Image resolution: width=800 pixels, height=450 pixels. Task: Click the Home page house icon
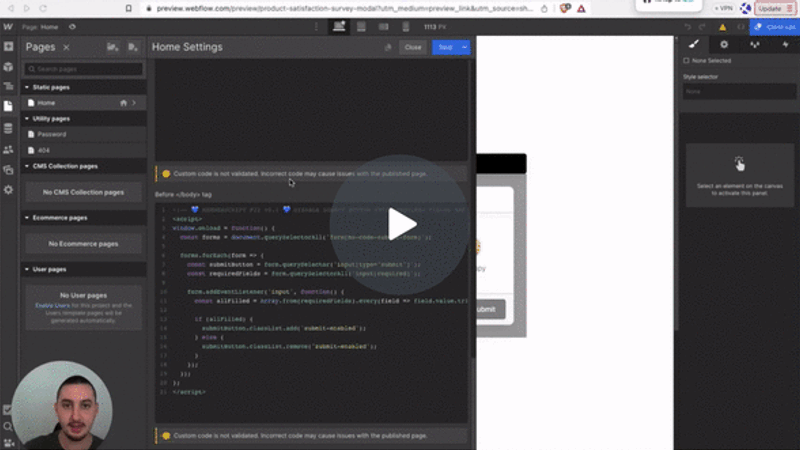click(123, 103)
